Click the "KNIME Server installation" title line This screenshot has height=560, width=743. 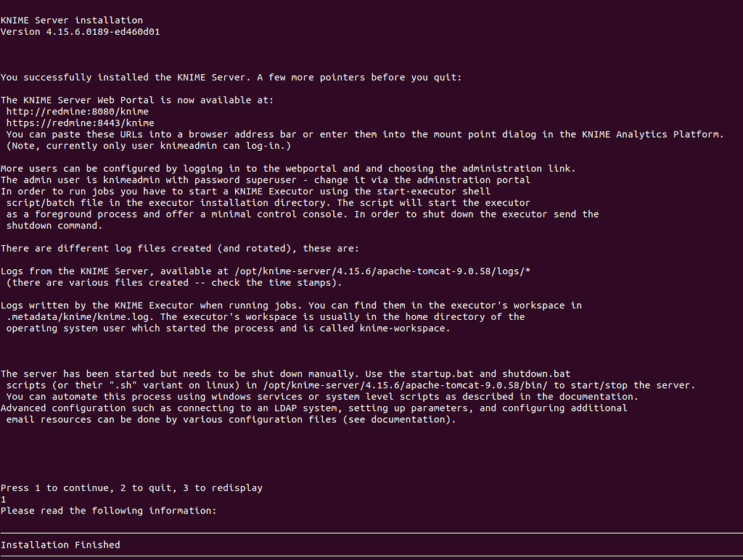[72, 20]
